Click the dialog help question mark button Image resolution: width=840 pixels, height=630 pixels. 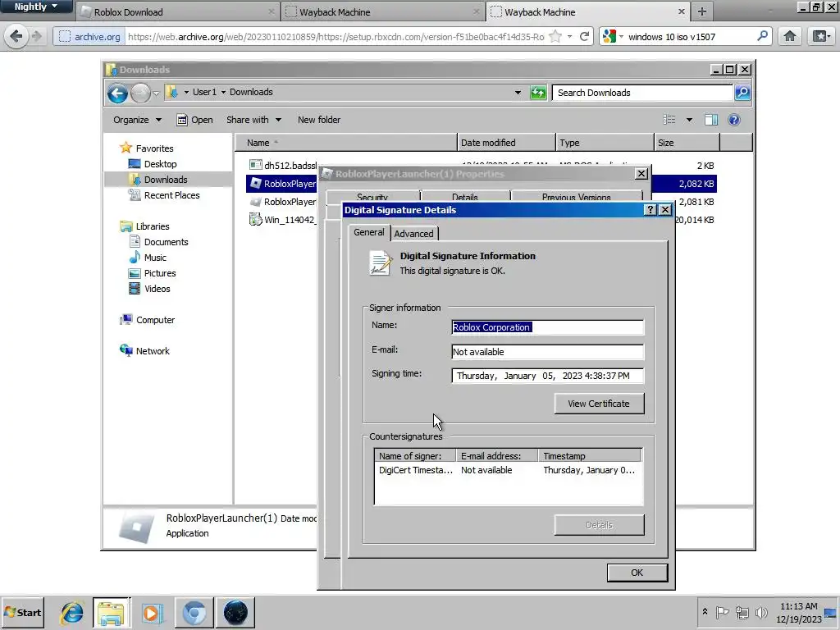click(651, 209)
